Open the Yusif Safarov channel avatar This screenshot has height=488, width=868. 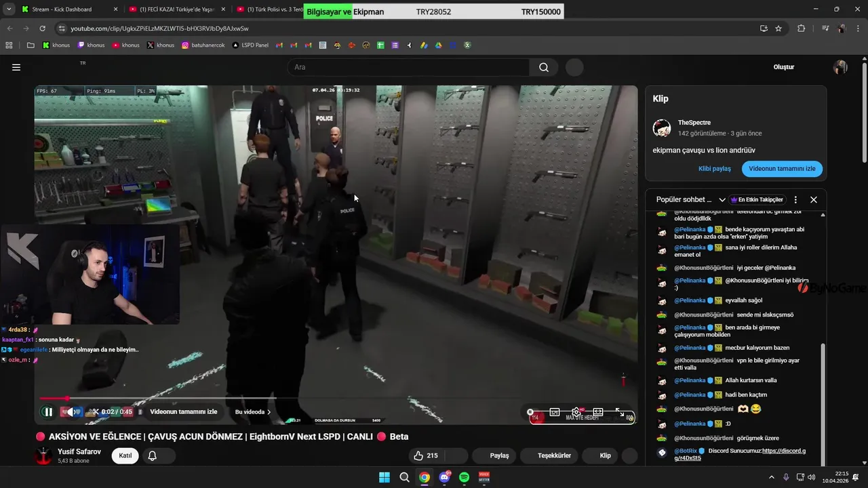(x=43, y=455)
